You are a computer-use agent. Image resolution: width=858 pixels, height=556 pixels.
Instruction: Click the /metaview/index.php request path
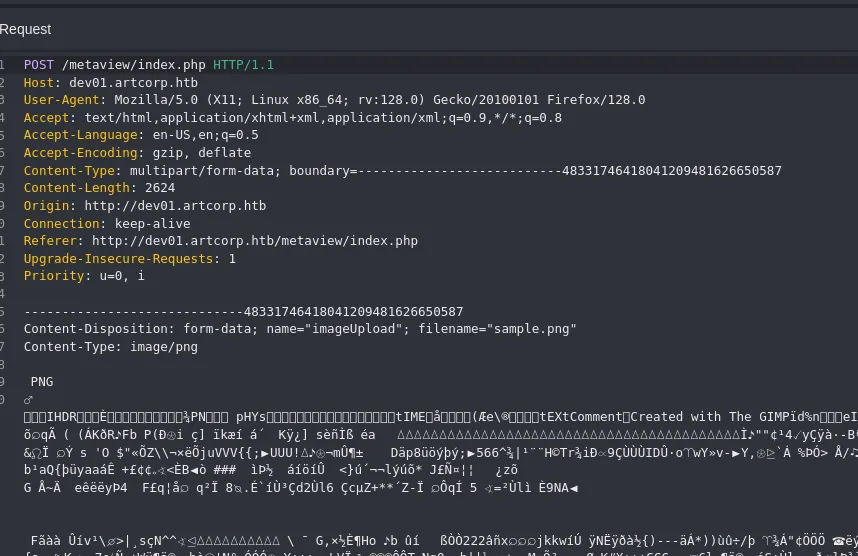[x=133, y=65]
